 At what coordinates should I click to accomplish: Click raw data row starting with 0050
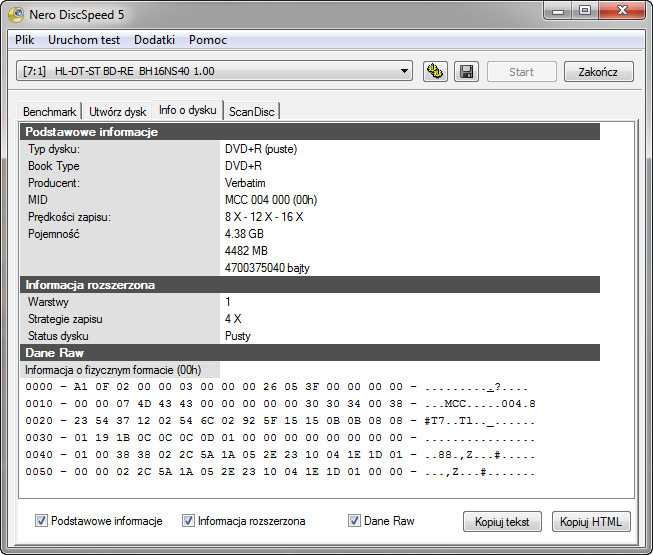pyautogui.click(x=280, y=472)
